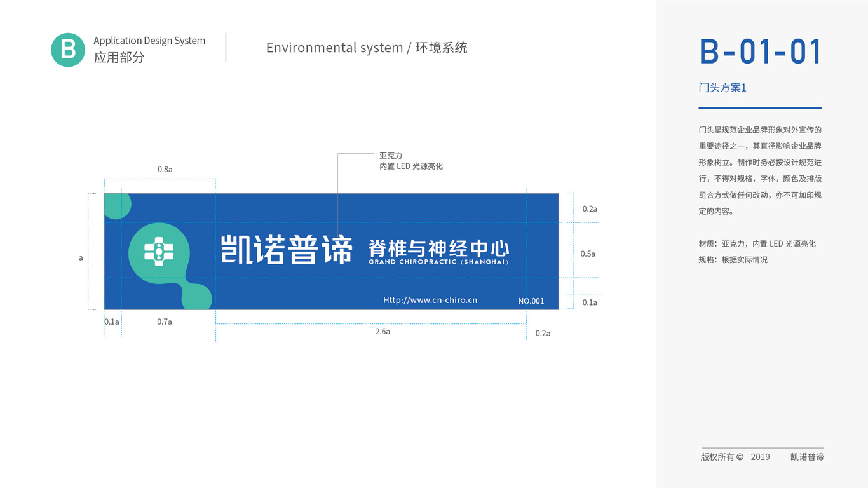868x488 pixels.
Task: Select the '门头方案1' subtitle
Action: 722,88
